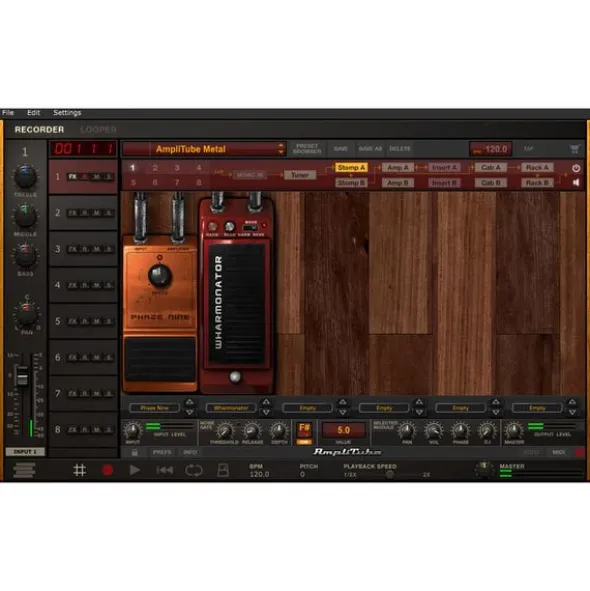Click the F# tuner note display
The image size is (590, 591).
tap(304, 429)
